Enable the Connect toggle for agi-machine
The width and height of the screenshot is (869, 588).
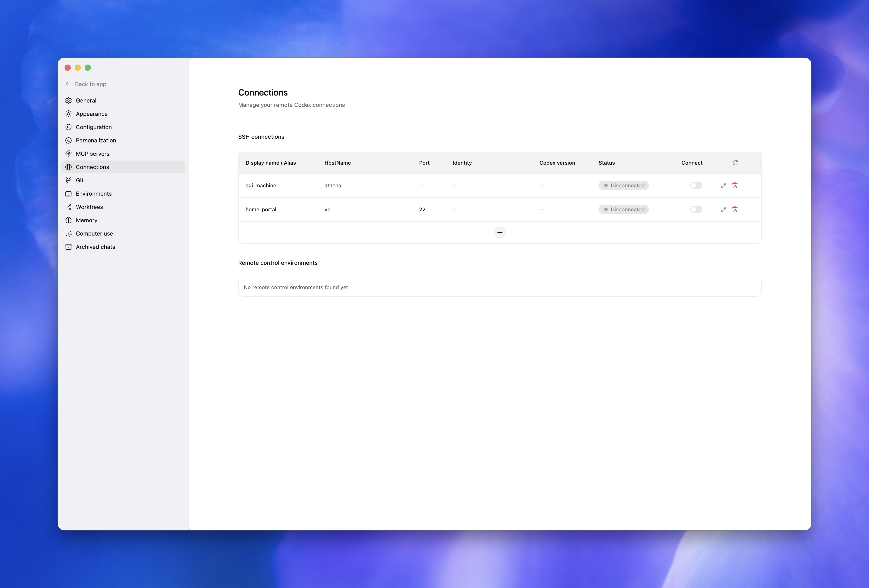[696, 185]
